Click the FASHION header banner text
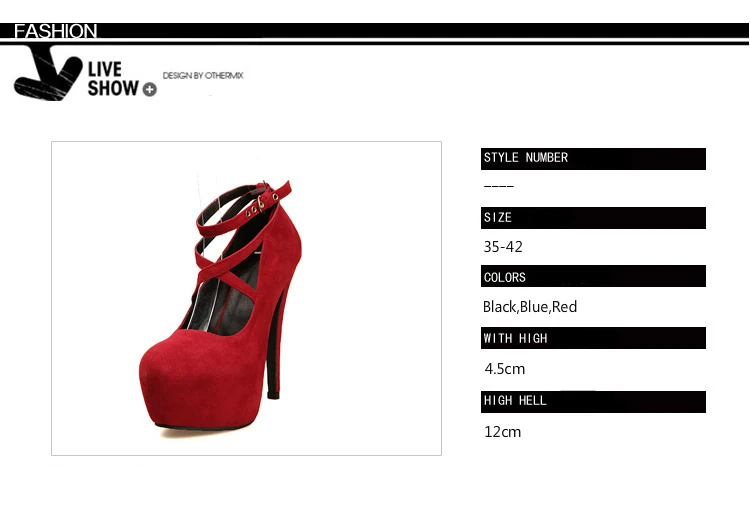Screen dimensions: 750x526 click(x=55, y=31)
